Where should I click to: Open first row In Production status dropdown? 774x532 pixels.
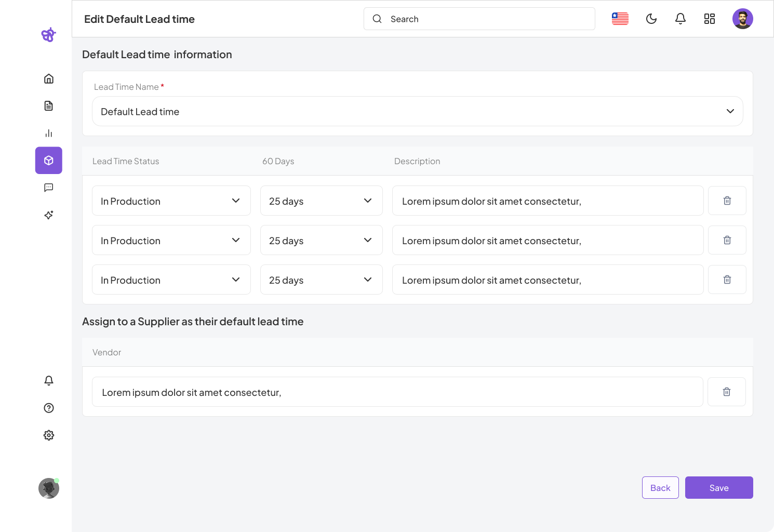[171, 201]
